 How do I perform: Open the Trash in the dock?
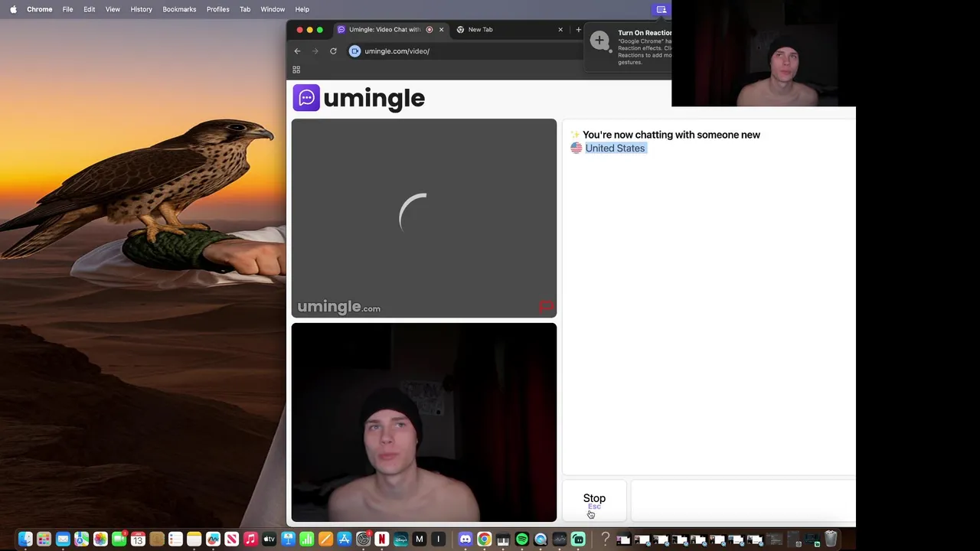(x=830, y=539)
